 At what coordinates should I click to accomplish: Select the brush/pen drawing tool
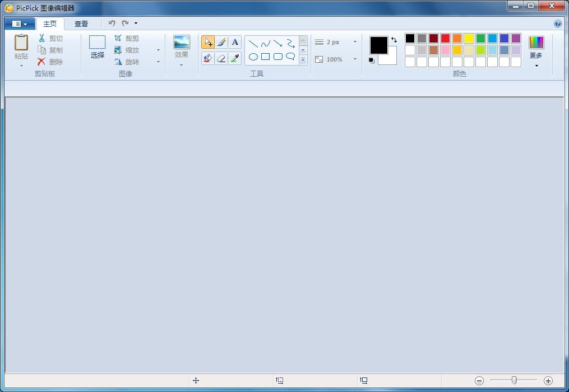tap(221, 43)
